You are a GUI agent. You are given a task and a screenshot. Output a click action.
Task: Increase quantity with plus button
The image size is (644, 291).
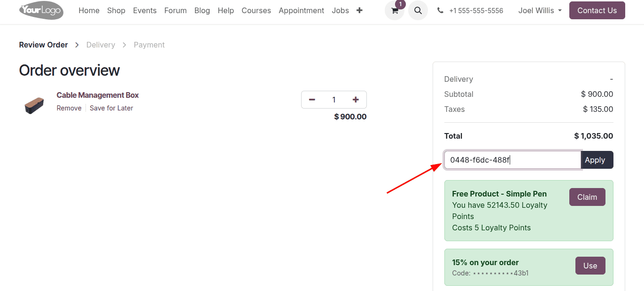pos(356,100)
